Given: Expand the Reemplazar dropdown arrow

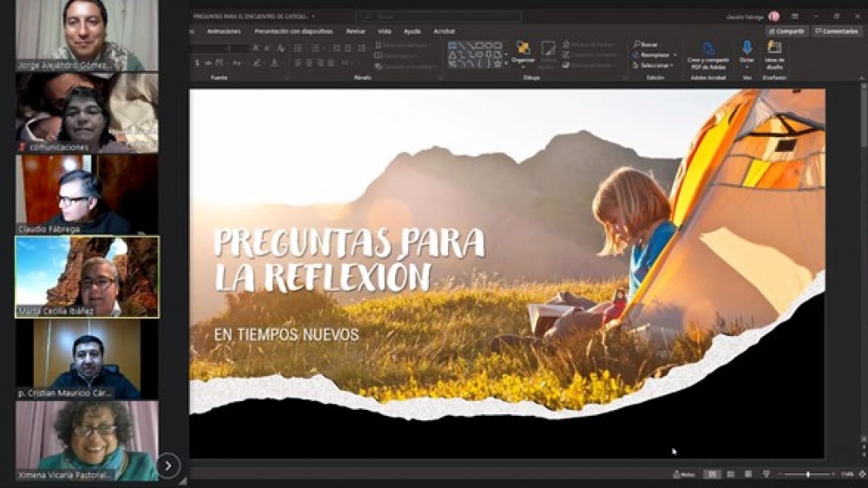Looking at the screenshot, I should pyautogui.click(x=674, y=55).
